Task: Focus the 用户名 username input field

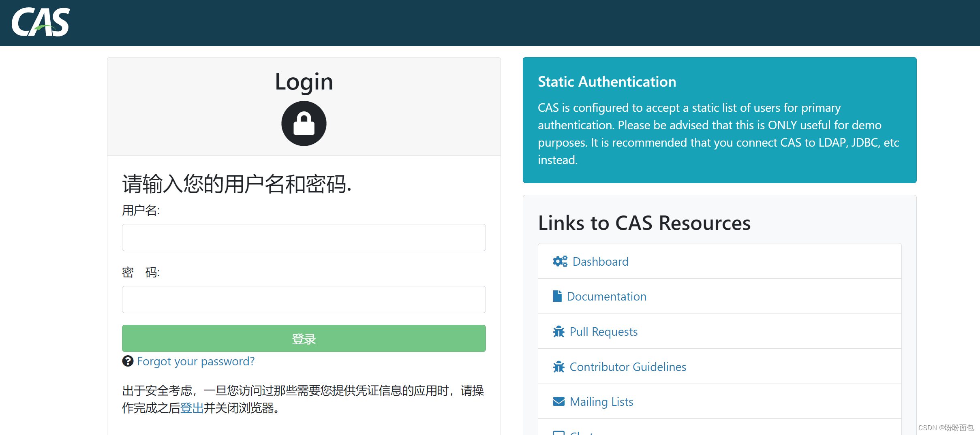Action: pos(304,237)
